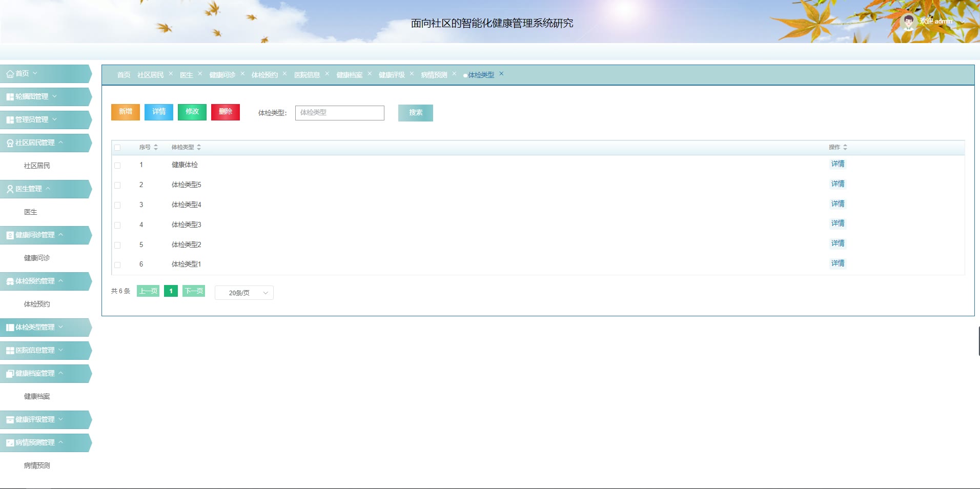Check the row for 体检类型5

(x=117, y=186)
